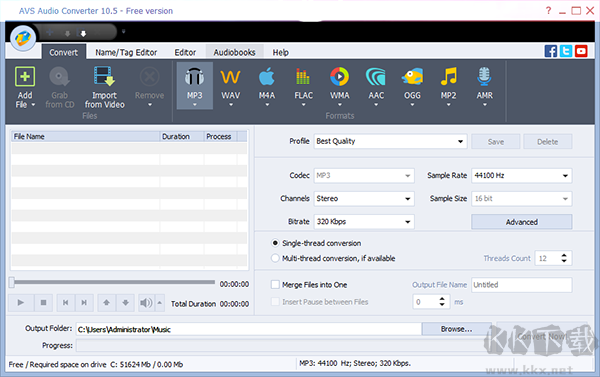
Task: Click the Delete profile button
Action: [x=548, y=142]
